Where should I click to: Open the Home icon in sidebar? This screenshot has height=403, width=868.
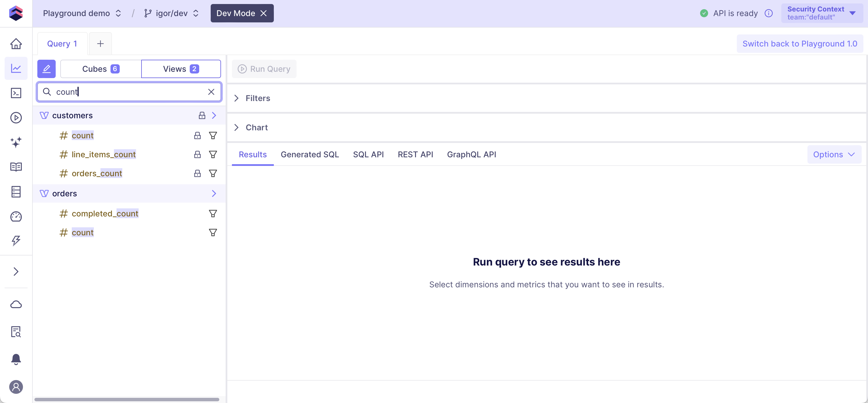click(x=16, y=44)
